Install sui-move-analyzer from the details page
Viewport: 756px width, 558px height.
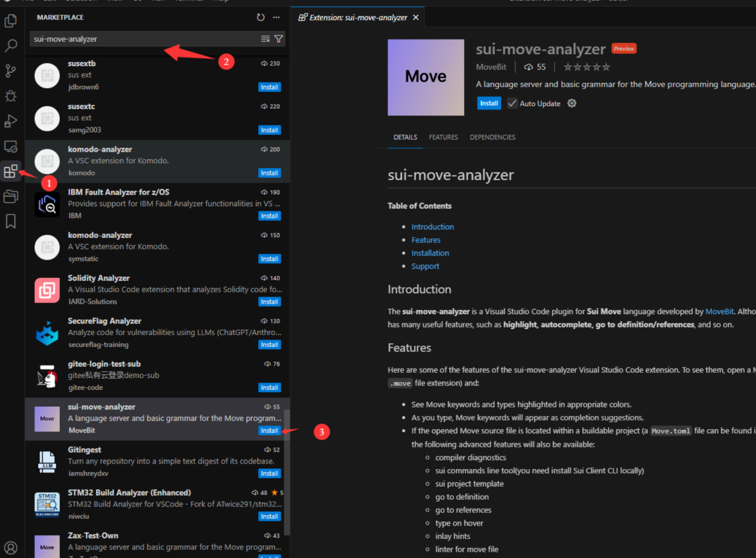tap(489, 103)
